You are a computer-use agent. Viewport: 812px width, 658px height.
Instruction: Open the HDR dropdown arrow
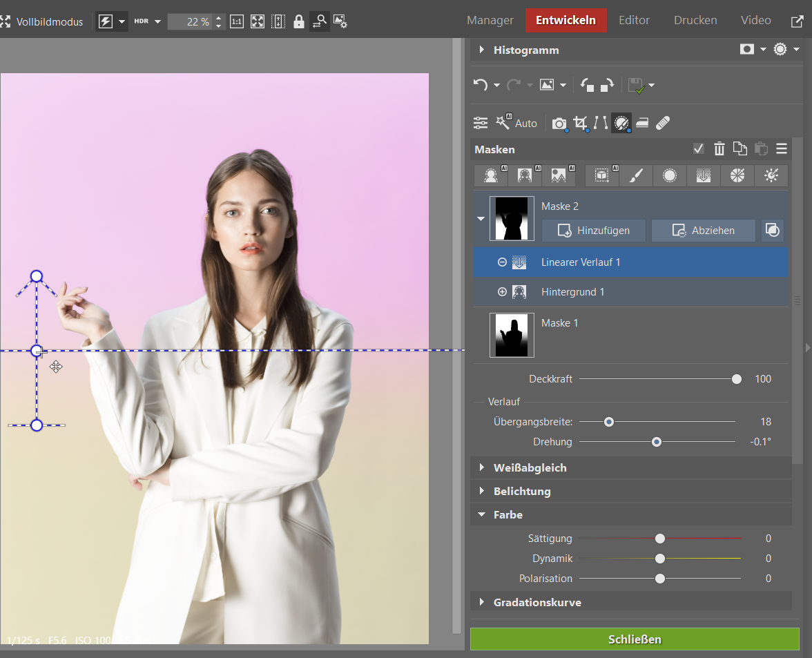[157, 21]
